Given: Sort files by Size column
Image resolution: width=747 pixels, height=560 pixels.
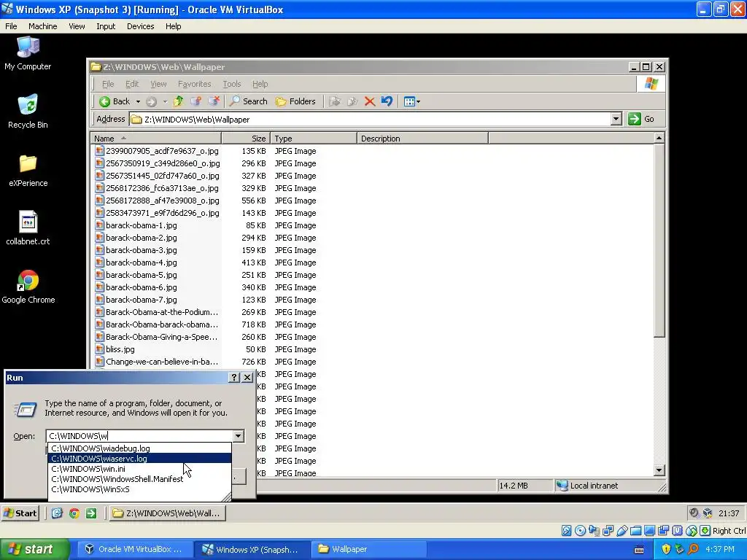Looking at the screenshot, I should point(246,139).
